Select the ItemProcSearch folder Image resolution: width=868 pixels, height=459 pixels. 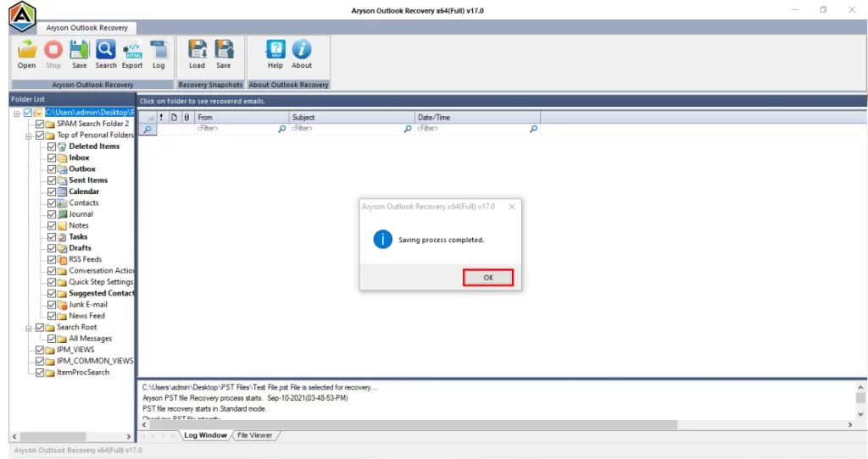pyautogui.click(x=83, y=373)
